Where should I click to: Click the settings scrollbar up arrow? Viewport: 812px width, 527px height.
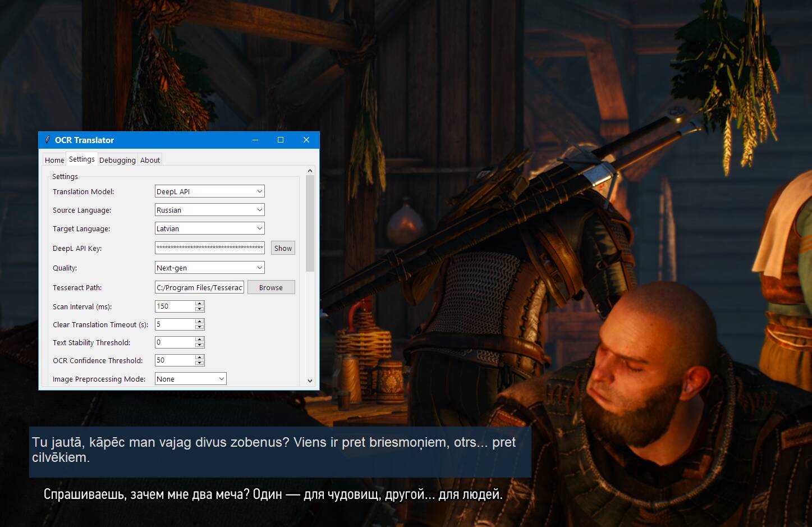[x=310, y=171]
